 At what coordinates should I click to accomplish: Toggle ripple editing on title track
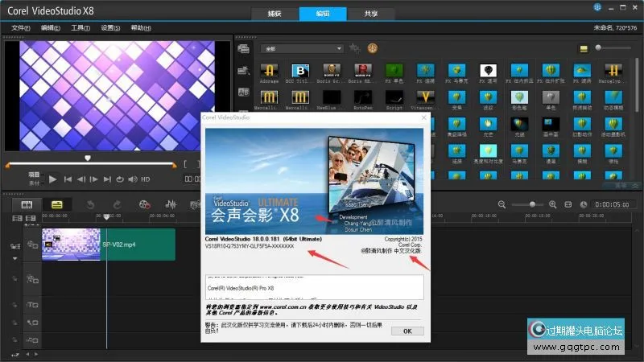[14, 305]
